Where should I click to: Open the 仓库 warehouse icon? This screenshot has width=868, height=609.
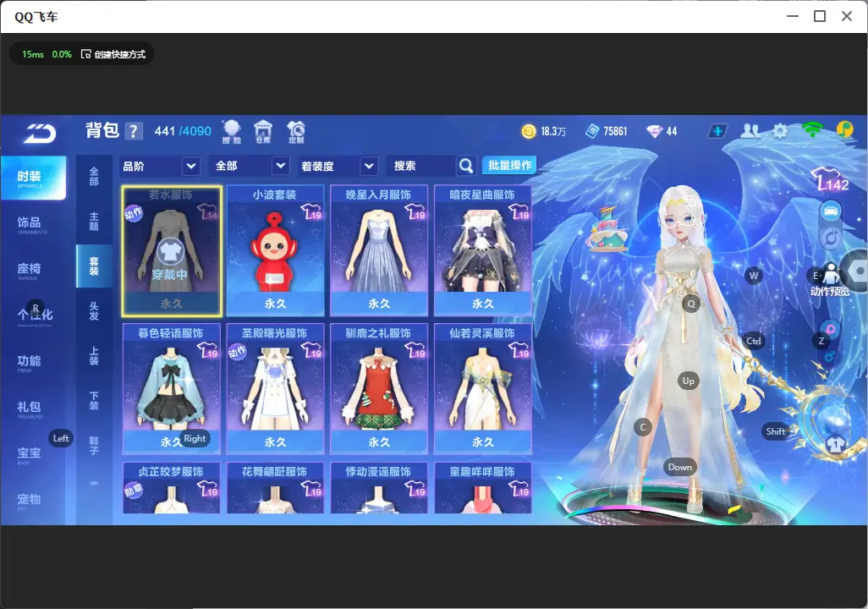[263, 132]
